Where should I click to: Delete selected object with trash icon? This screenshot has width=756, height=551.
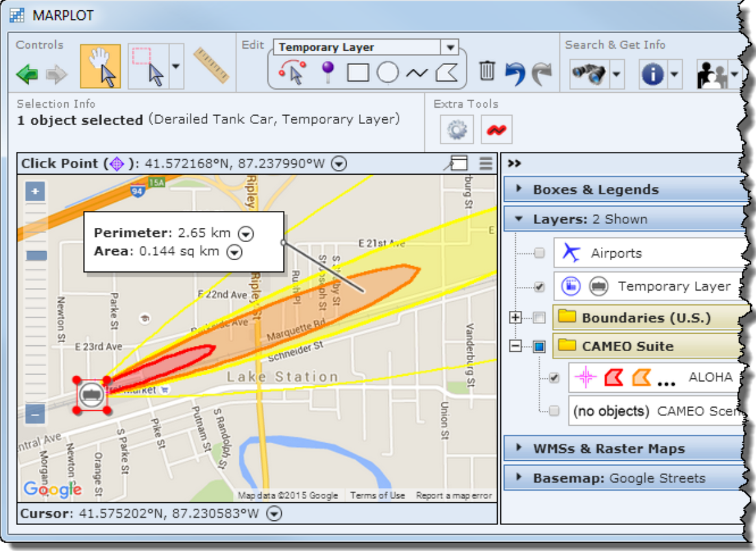click(x=487, y=71)
